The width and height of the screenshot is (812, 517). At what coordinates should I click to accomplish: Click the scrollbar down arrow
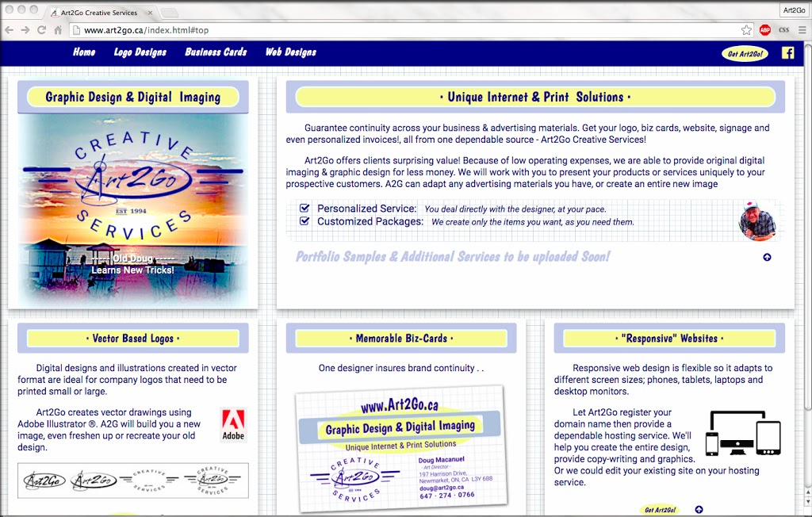click(807, 501)
